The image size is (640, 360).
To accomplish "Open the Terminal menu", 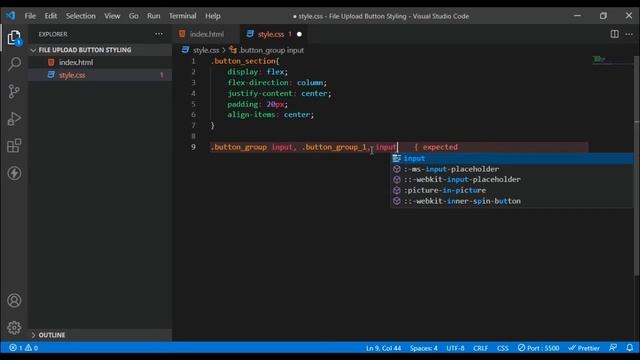I will (182, 16).
